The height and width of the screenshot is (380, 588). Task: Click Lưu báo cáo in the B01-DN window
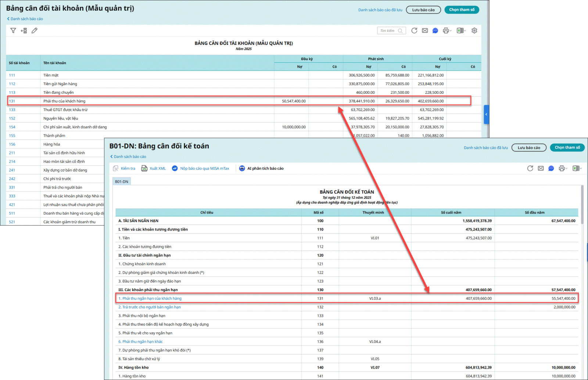coord(529,147)
